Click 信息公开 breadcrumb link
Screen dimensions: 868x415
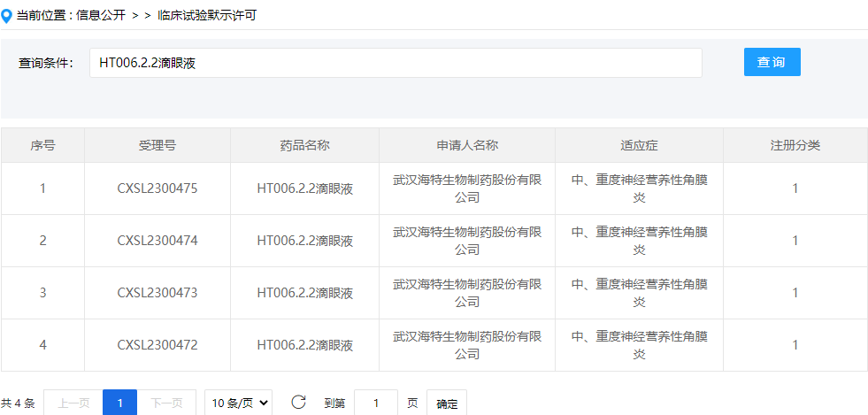tap(102, 16)
